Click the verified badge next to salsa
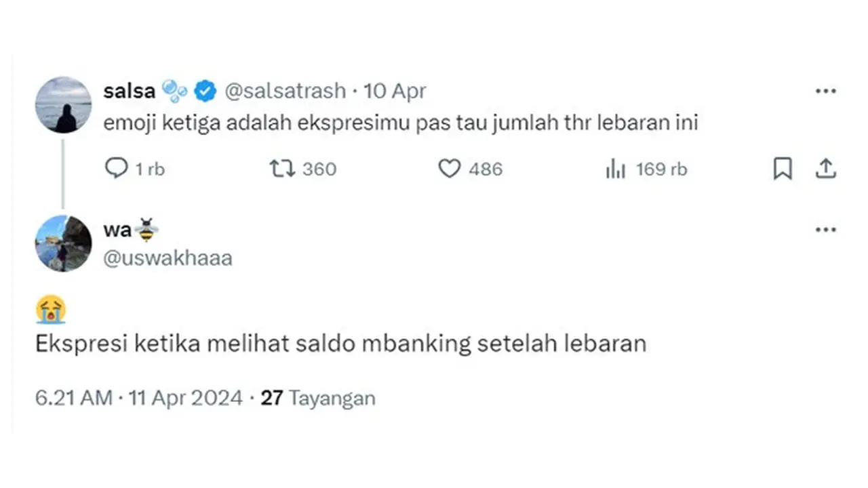This screenshot has height=488, width=868. (x=205, y=90)
